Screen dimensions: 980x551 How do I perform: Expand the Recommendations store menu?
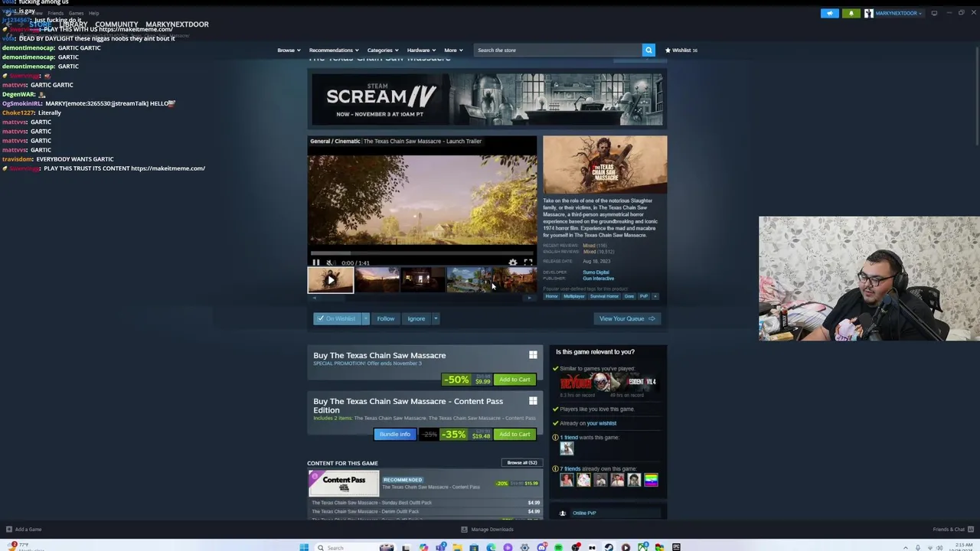pyautogui.click(x=333, y=50)
